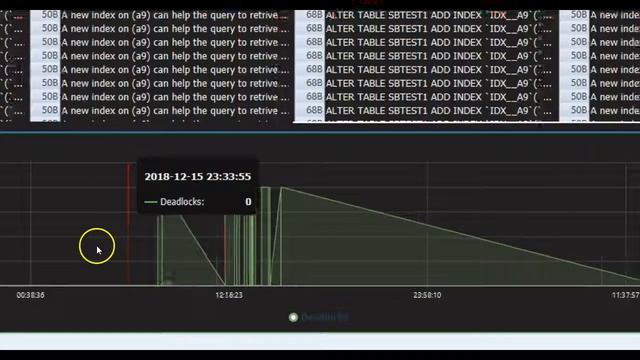
Task: Click the tooltip Deadlocks value 0
Action: [248, 202]
